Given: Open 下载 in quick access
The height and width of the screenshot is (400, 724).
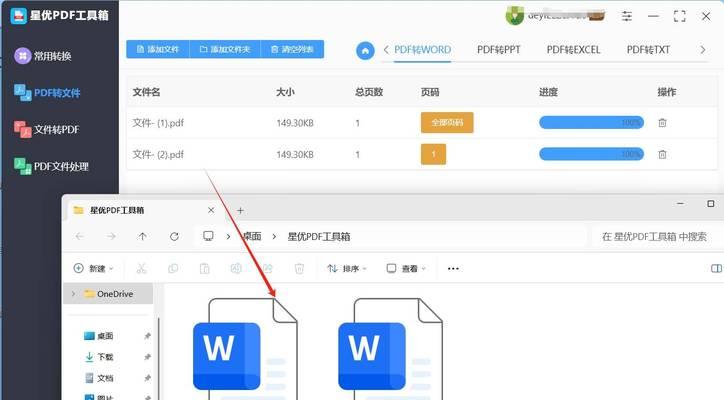Looking at the screenshot, I should 98,357.
